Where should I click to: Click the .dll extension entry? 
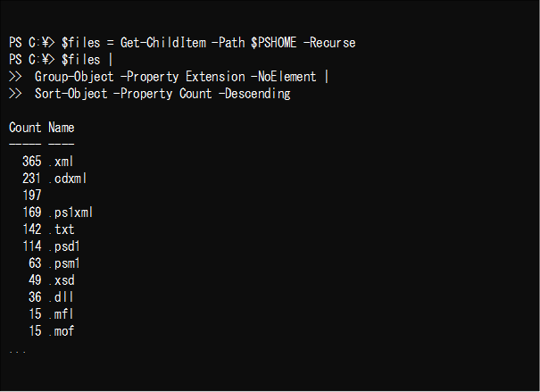62,297
